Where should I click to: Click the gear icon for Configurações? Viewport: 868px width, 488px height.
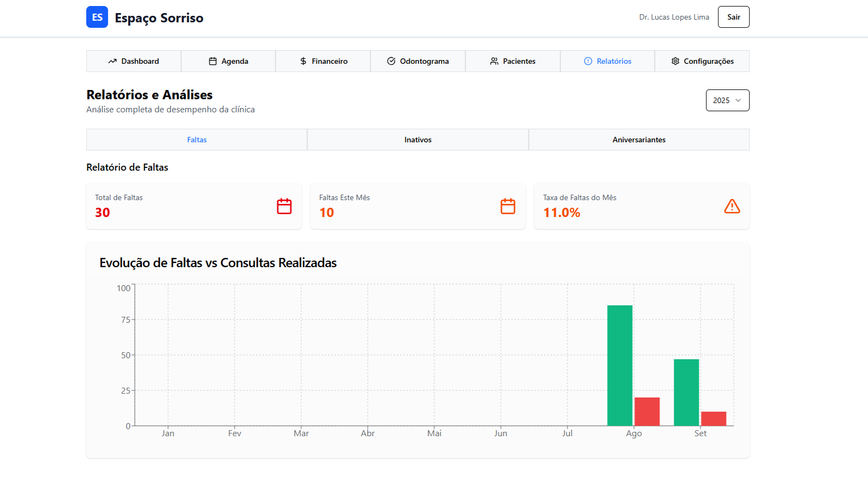(x=675, y=61)
